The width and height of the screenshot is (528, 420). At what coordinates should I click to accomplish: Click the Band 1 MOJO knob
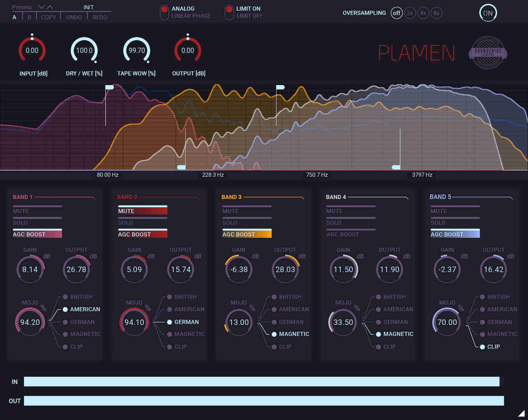pos(30,322)
